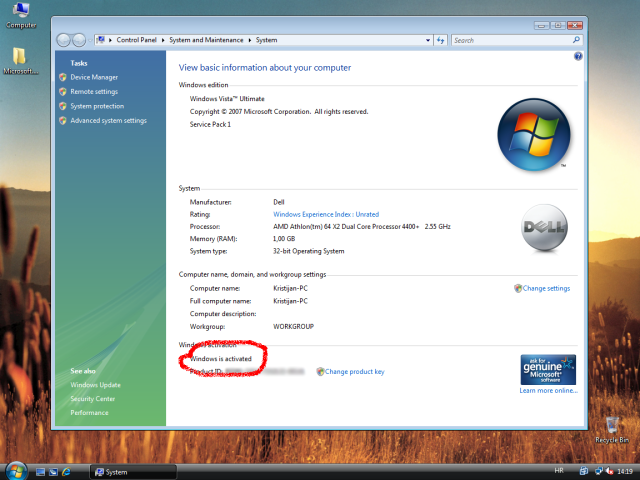This screenshot has height=480, width=640.
Task: Click the Change settings link
Action: pyautogui.click(x=546, y=288)
